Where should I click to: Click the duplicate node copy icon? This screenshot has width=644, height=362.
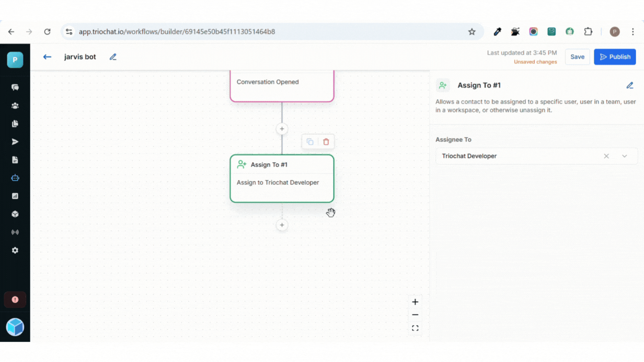click(x=310, y=142)
